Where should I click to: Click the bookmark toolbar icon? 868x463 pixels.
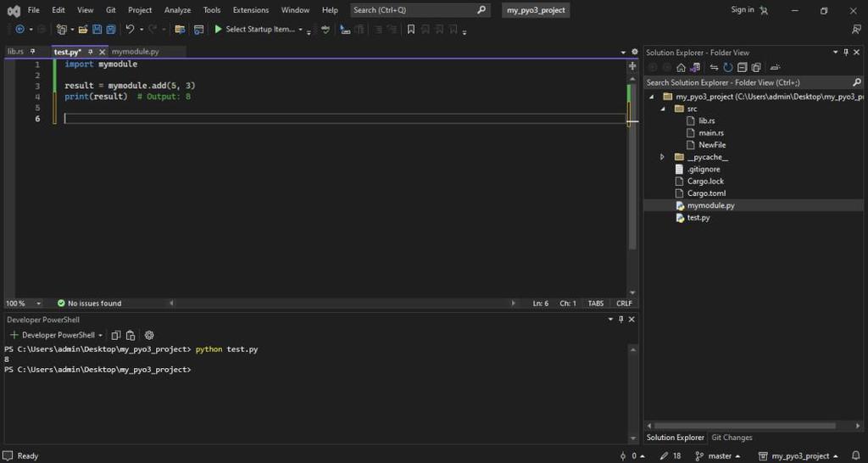[411, 29]
